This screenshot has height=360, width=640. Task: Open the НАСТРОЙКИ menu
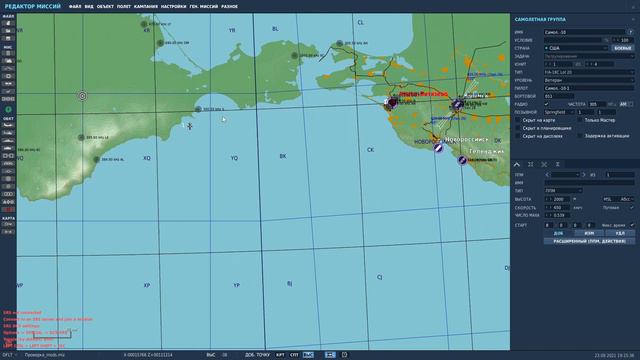[x=173, y=7]
